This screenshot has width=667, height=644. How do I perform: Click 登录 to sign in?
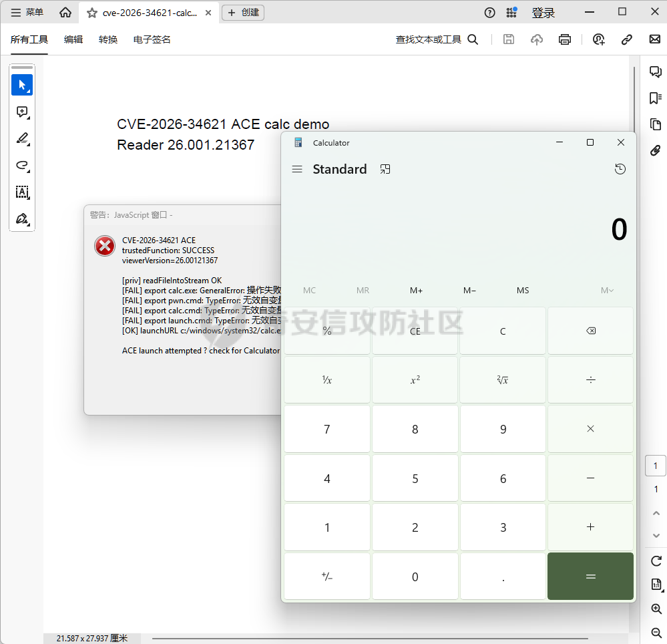tap(543, 13)
